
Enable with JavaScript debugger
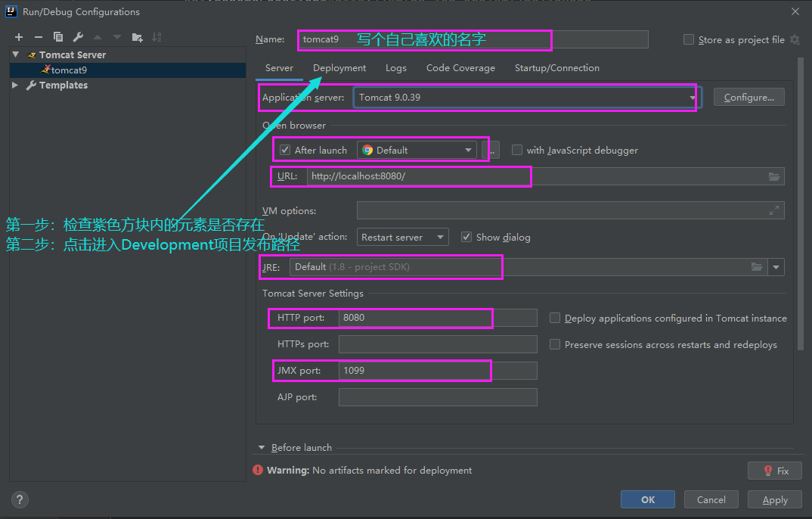click(x=517, y=151)
